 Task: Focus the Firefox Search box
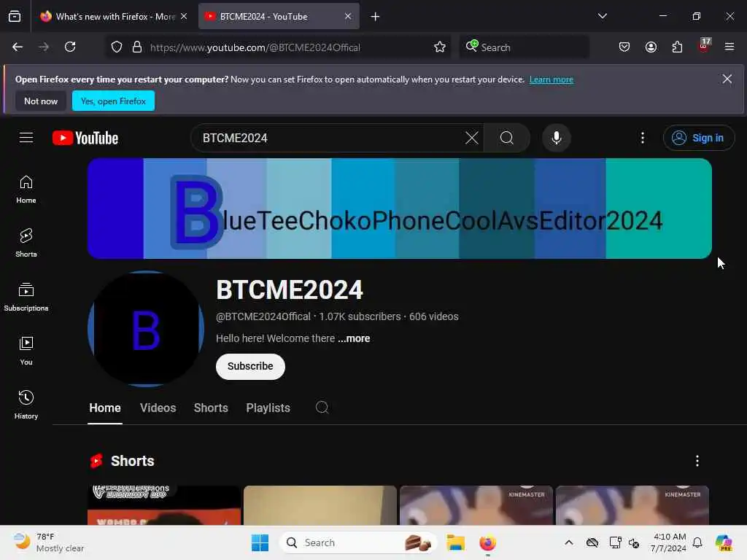(x=524, y=47)
